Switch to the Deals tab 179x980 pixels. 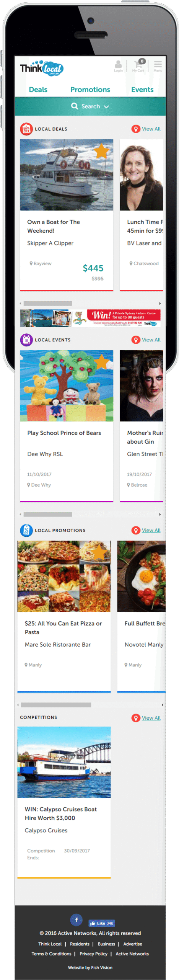38,90
